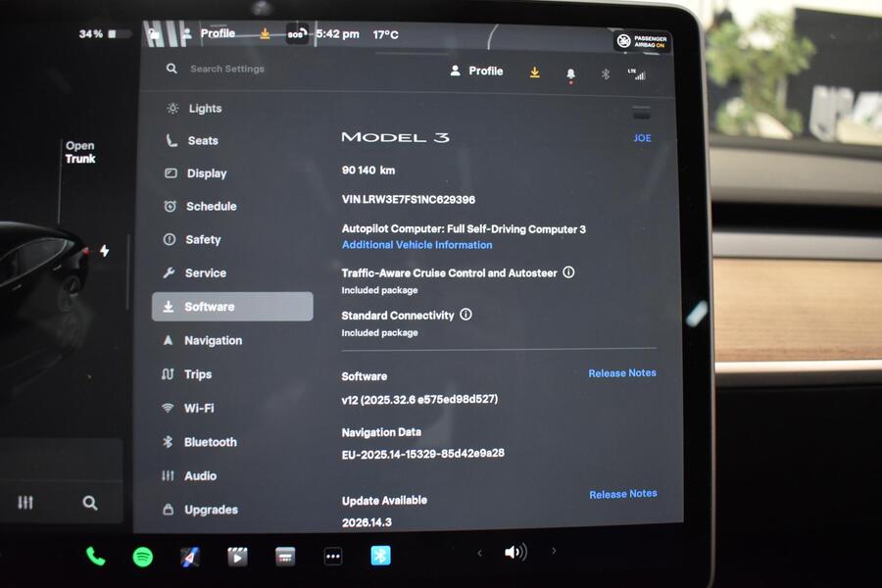Screen dimensions: 882x588
Task: Open Profile in the settings header
Action: click(476, 71)
